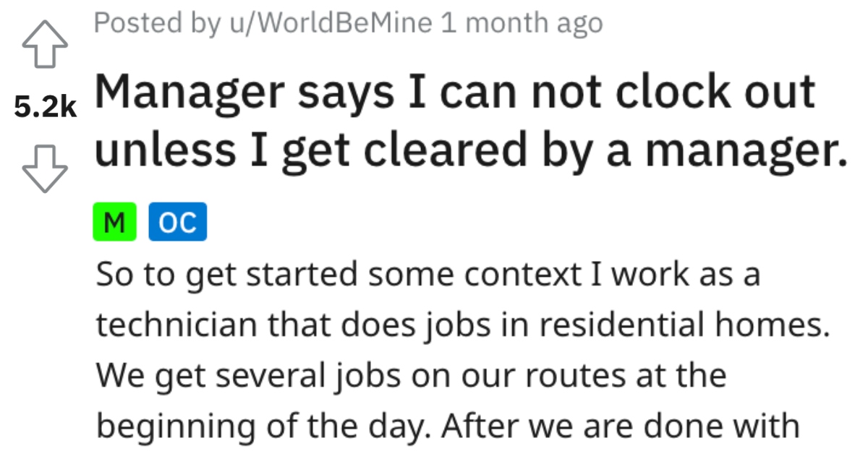Click body line starting "beginning of the day"
The image size is (868, 454).
448,427
